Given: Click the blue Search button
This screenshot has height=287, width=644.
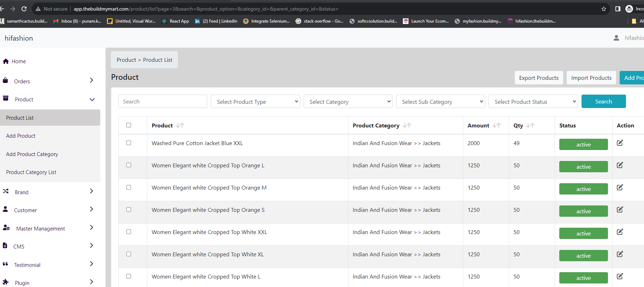Looking at the screenshot, I should (x=604, y=101).
